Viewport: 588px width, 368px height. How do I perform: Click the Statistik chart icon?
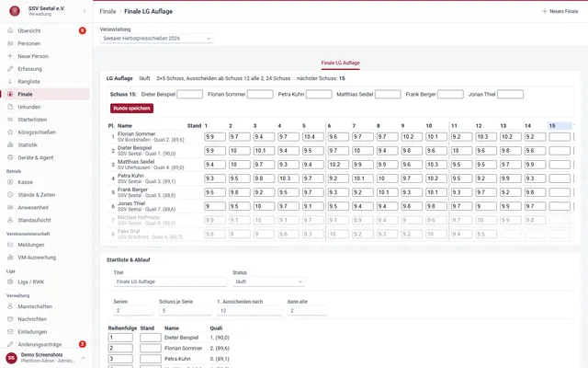(10, 144)
